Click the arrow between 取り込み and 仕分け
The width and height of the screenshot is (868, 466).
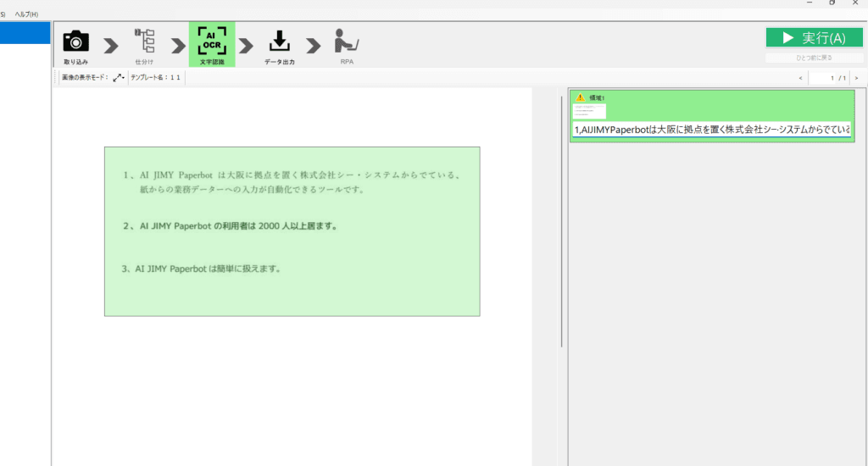click(110, 45)
